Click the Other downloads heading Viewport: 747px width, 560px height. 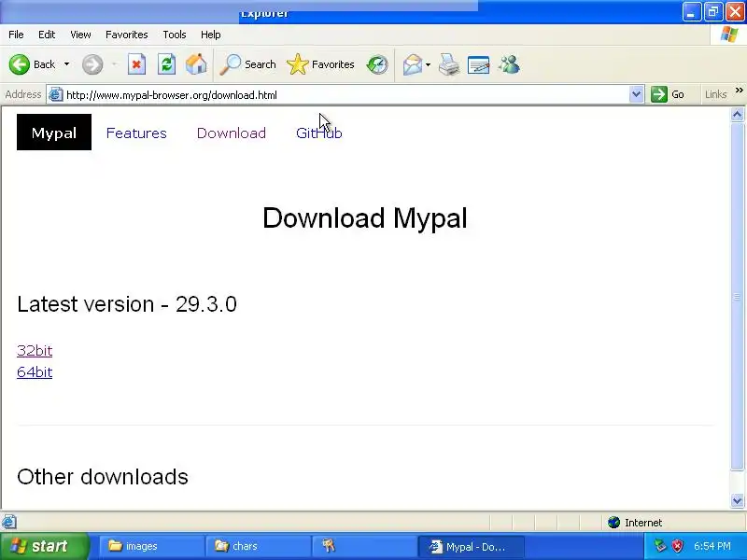(x=103, y=477)
